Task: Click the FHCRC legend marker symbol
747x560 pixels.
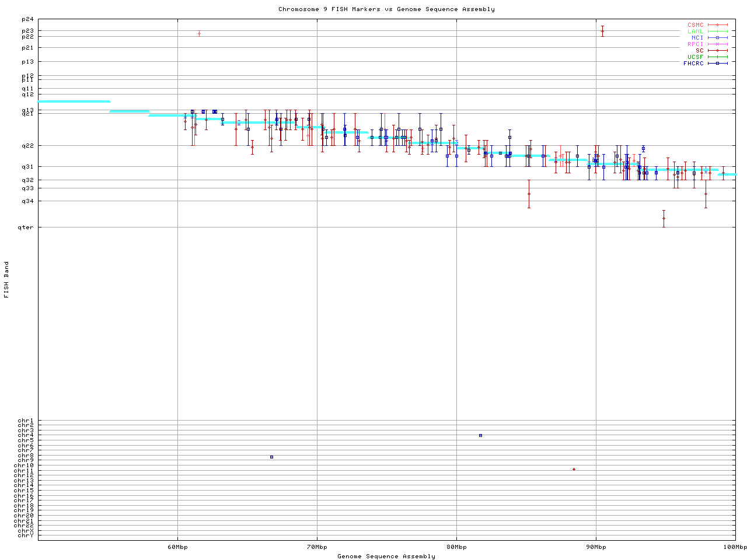Action: click(x=717, y=63)
